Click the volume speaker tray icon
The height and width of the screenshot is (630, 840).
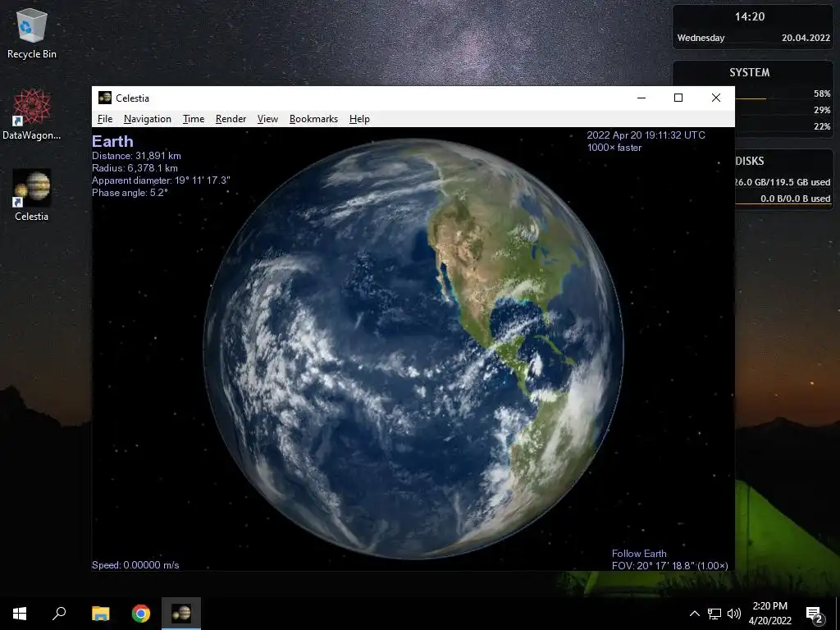click(734, 614)
